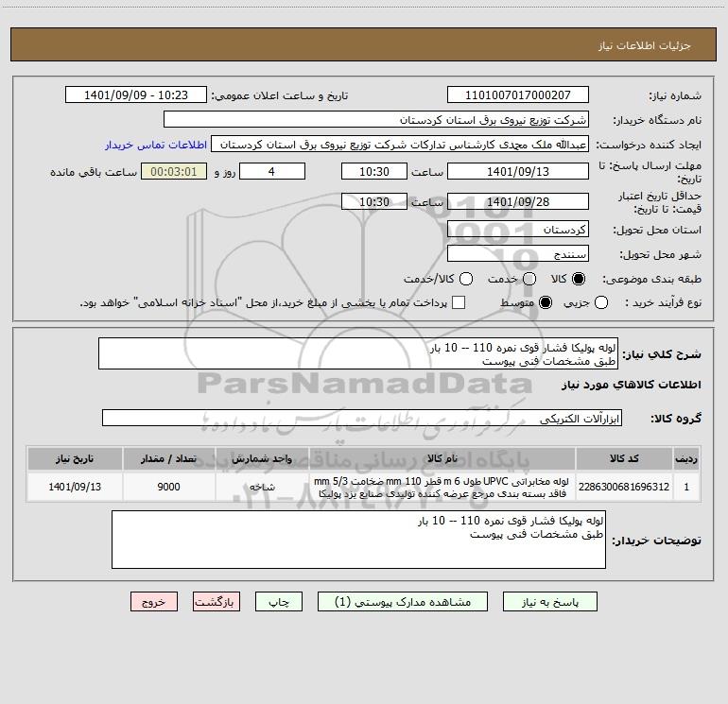Click the price validity date 1401/09/28 field
The width and height of the screenshot is (728, 704).
(x=518, y=201)
